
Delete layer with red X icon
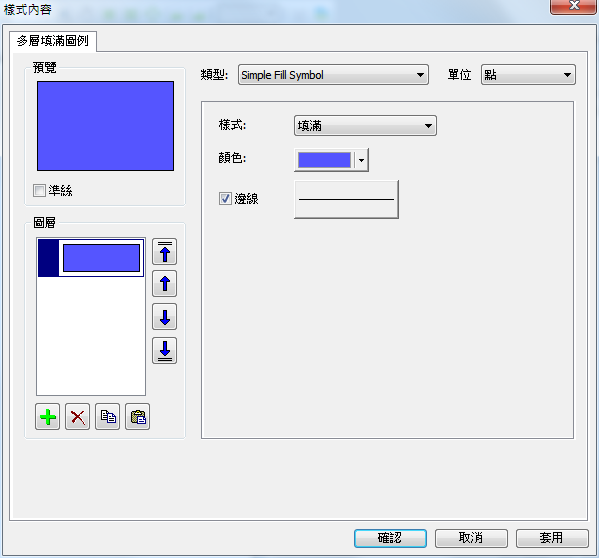[78, 417]
